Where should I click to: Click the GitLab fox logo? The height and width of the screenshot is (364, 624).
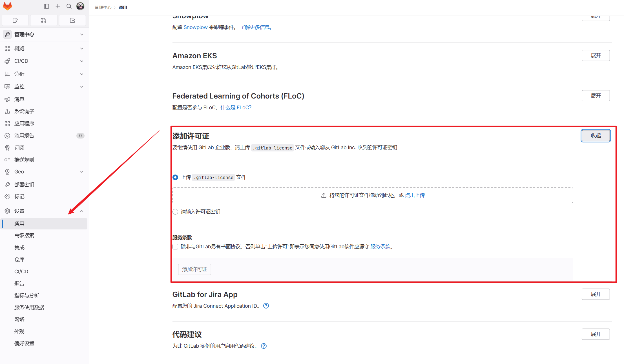coord(8,6)
